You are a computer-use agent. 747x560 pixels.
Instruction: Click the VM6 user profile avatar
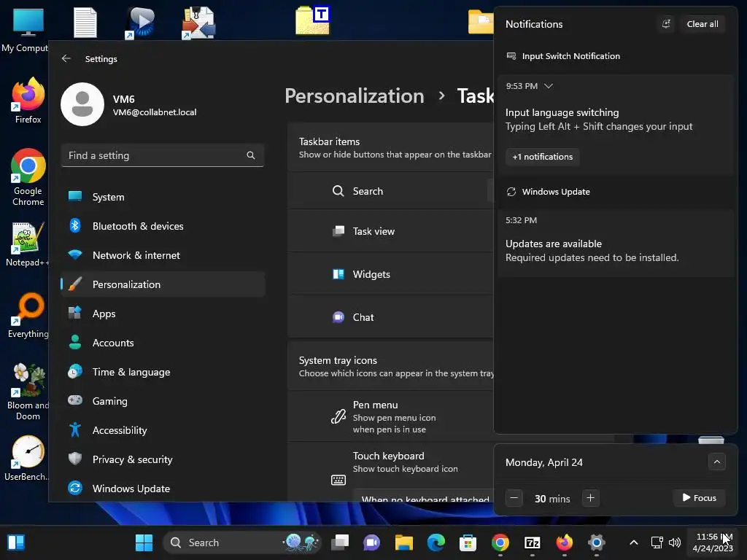(82, 104)
